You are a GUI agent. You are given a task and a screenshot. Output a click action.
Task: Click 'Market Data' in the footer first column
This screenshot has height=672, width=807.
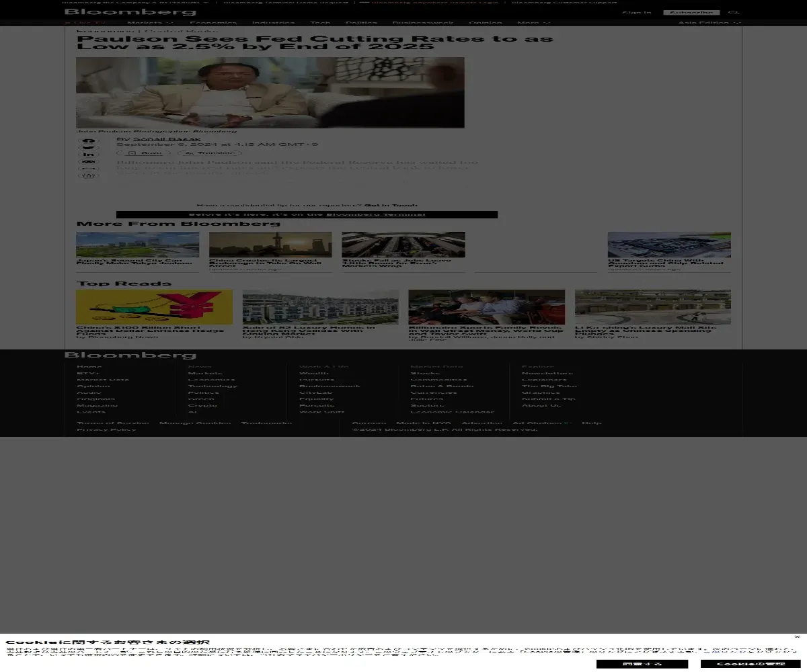[x=103, y=380]
